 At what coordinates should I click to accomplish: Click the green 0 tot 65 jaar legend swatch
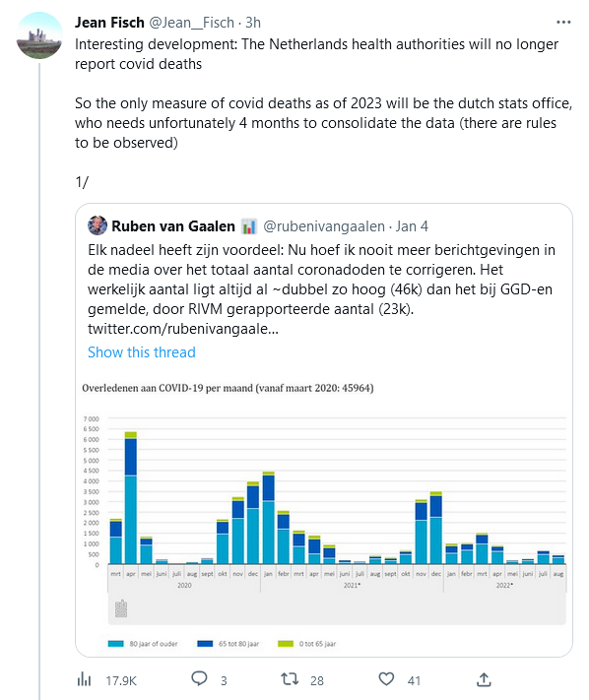pyautogui.click(x=286, y=643)
